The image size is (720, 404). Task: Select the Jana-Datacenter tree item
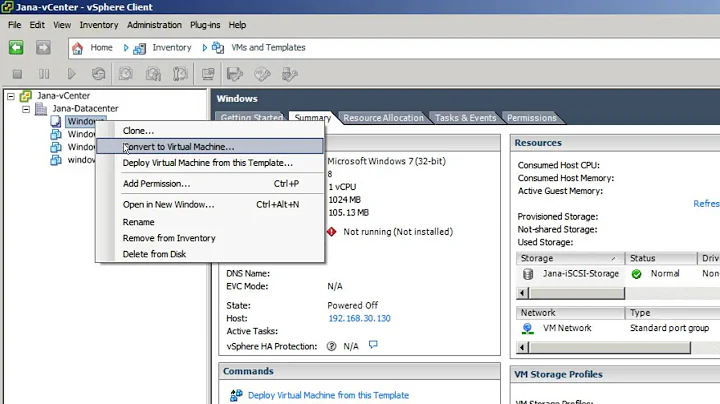(x=85, y=109)
